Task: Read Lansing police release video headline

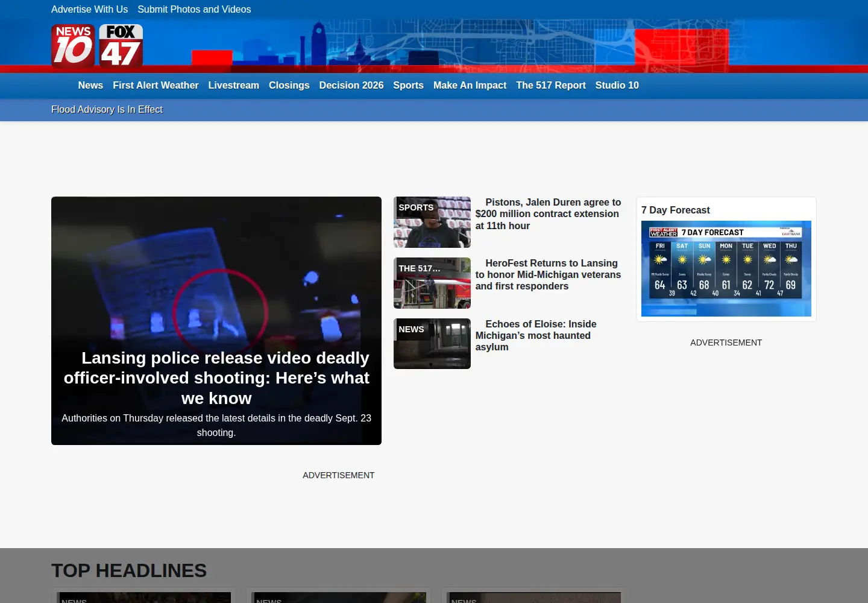Action: (x=216, y=378)
